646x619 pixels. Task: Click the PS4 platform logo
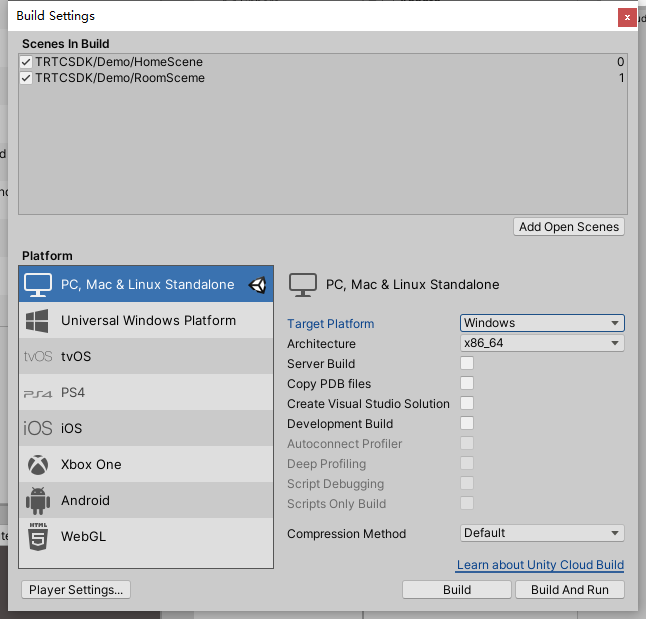pos(38,394)
